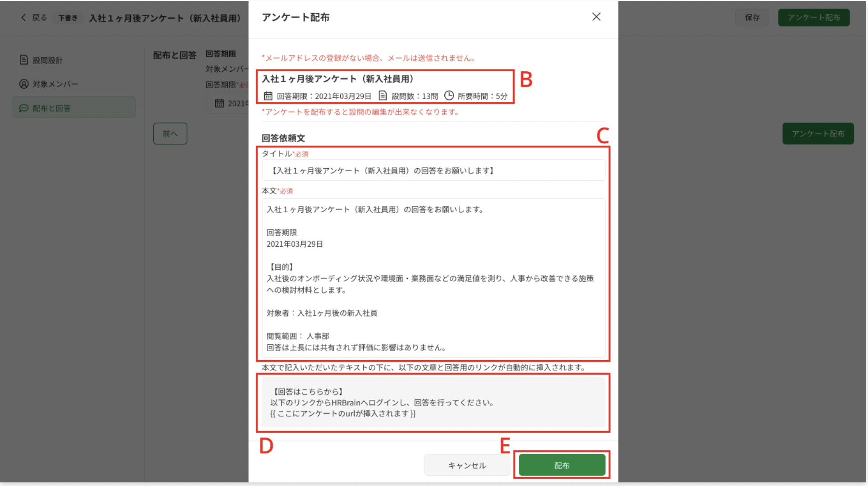Click the calendar icon beside 回答期限：2021年03月29日
The image size is (868, 486).
click(268, 96)
